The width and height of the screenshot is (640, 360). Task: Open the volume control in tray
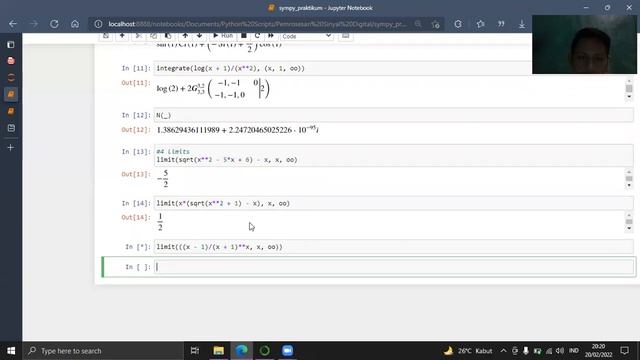pyautogui.click(x=560, y=351)
